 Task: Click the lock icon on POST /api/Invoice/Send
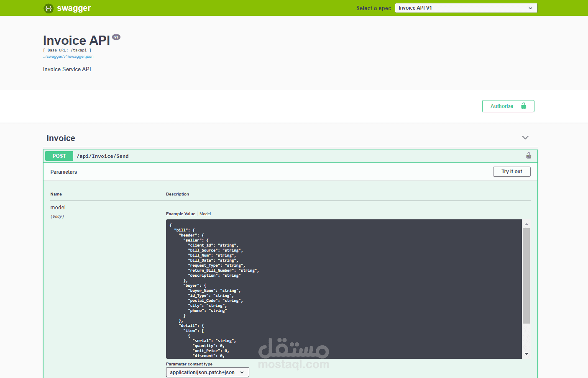click(529, 156)
